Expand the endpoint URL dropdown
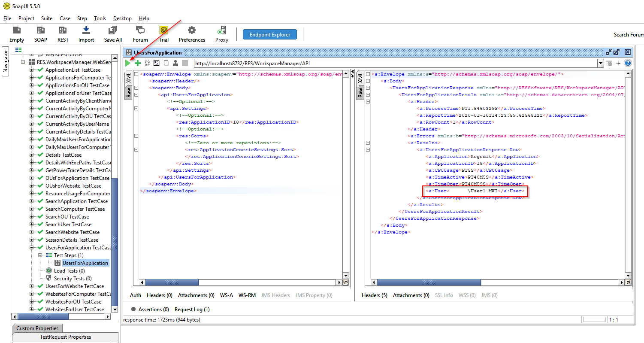The image size is (644, 343). click(x=600, y=63)
